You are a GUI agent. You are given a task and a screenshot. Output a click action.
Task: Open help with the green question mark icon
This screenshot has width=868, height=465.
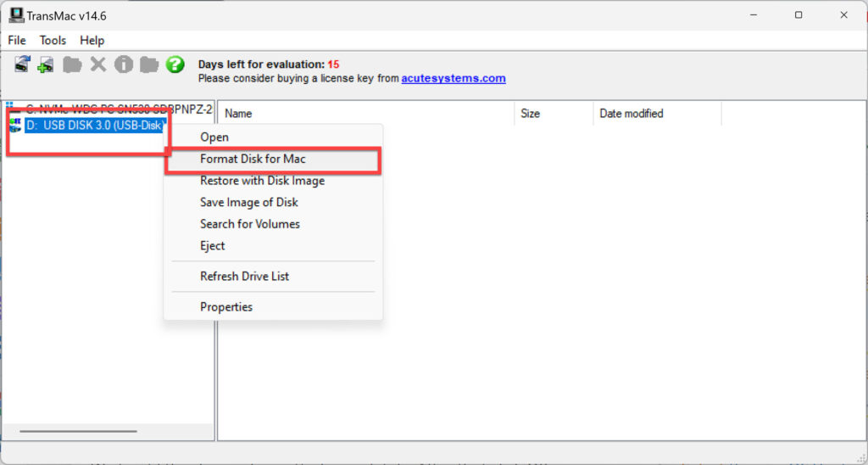tap(175, 64)
